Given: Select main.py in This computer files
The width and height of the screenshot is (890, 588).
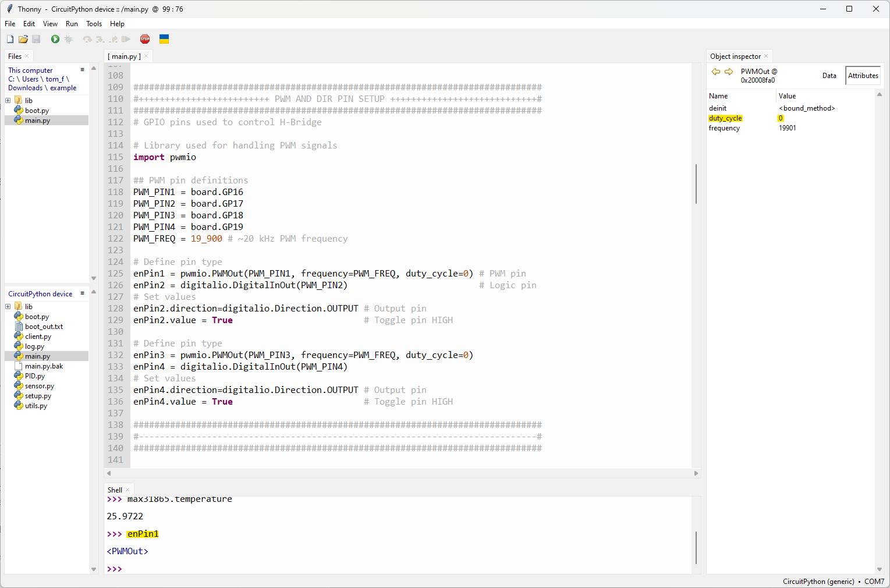Looking at the screenshot, I should coord(47,121).
